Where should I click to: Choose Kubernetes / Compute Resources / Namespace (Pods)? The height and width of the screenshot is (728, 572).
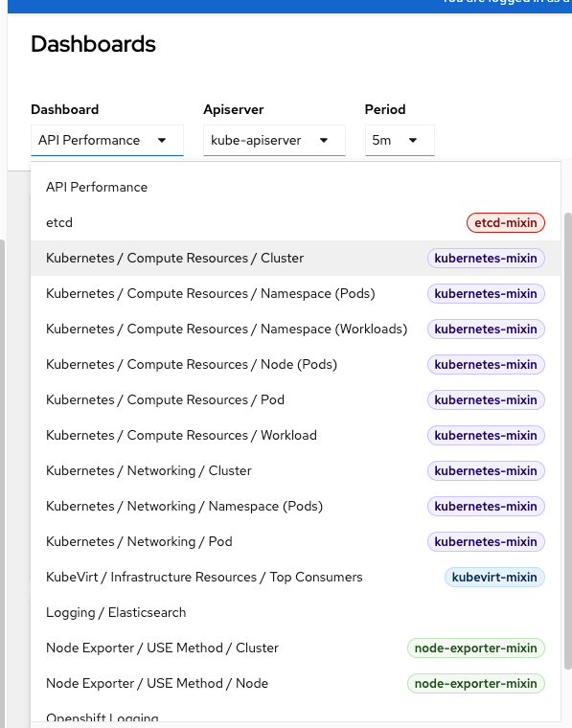pyautogui.click(x=295, y=293)
